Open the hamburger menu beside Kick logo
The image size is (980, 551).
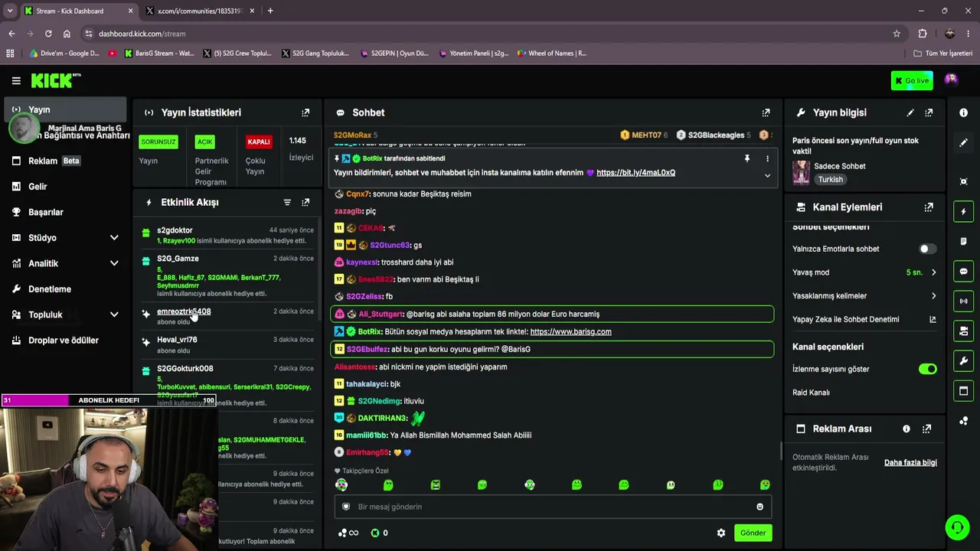coord(16,80)
